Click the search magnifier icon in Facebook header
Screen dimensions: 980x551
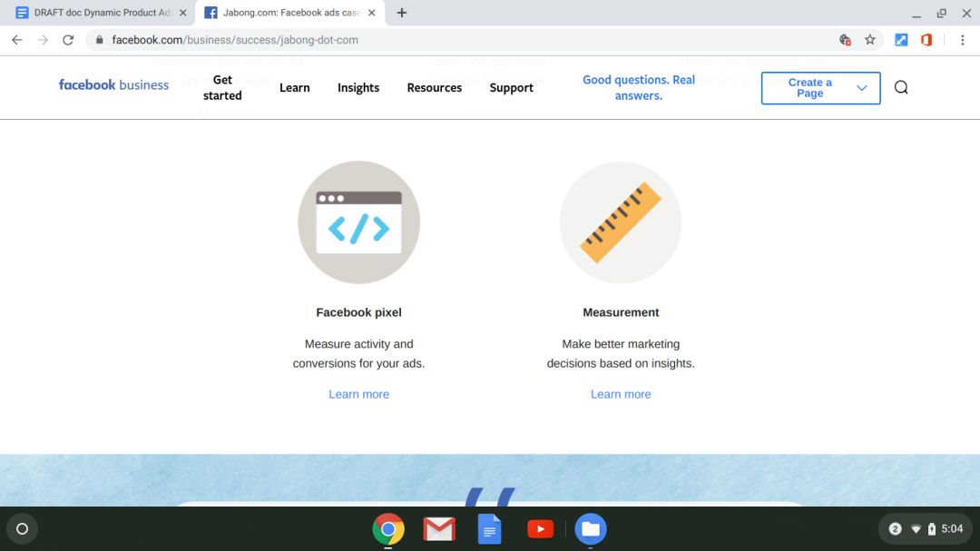click(x=900, y=87)
